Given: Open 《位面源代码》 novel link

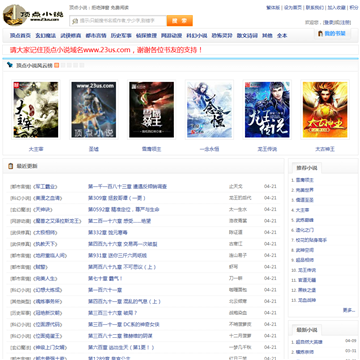Looking at the screenshot, I should [x=48, y=324].
